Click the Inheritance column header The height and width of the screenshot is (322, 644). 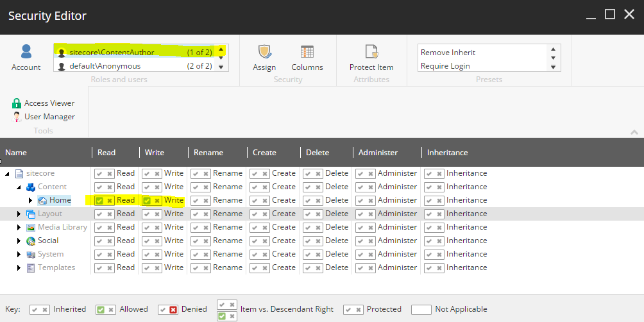pyautogui.click(x=447, y=153)
